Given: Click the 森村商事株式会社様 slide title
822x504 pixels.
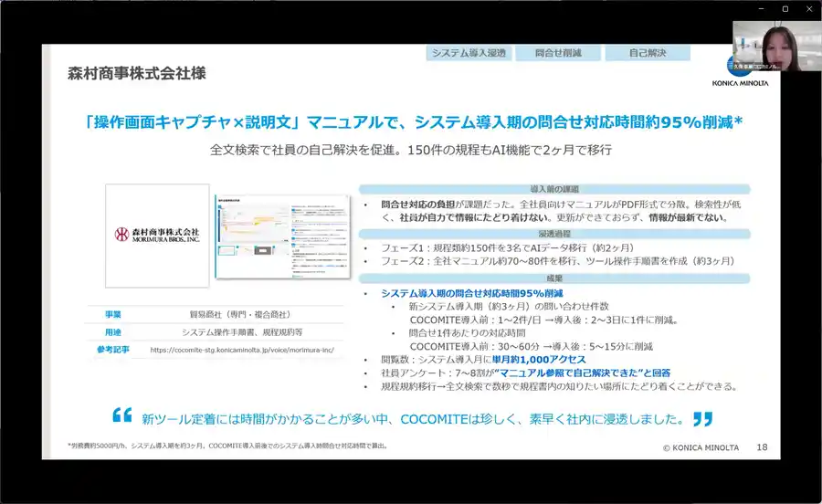Looking at the screenshot, I should pos(136,73).
